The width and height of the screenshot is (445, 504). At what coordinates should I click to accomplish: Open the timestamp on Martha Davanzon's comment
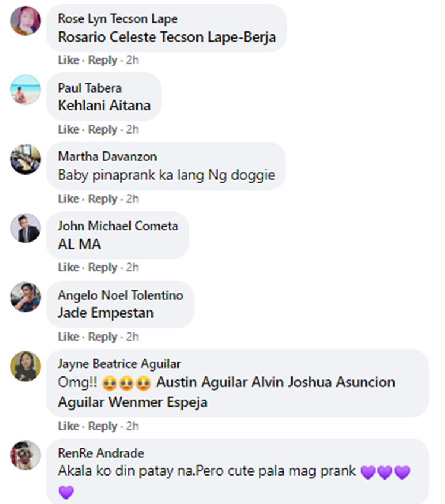[132, 199]
